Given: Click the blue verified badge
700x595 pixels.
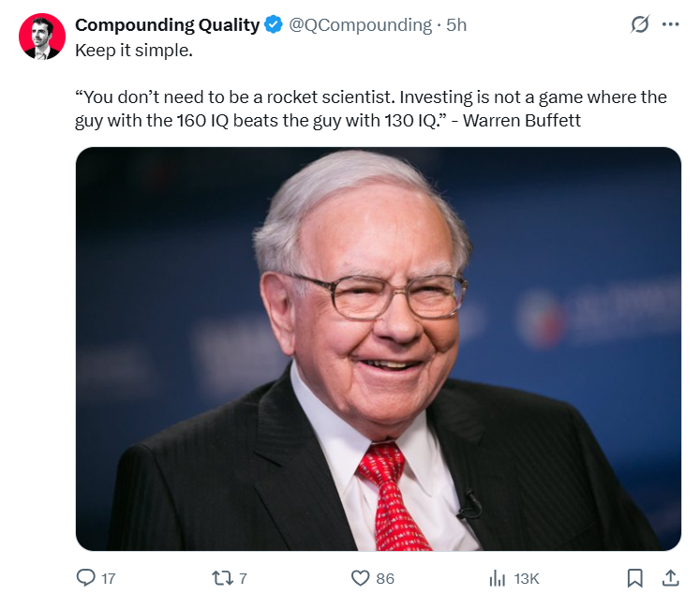Looking at the screenshot, I should click(x=274, y=24).
